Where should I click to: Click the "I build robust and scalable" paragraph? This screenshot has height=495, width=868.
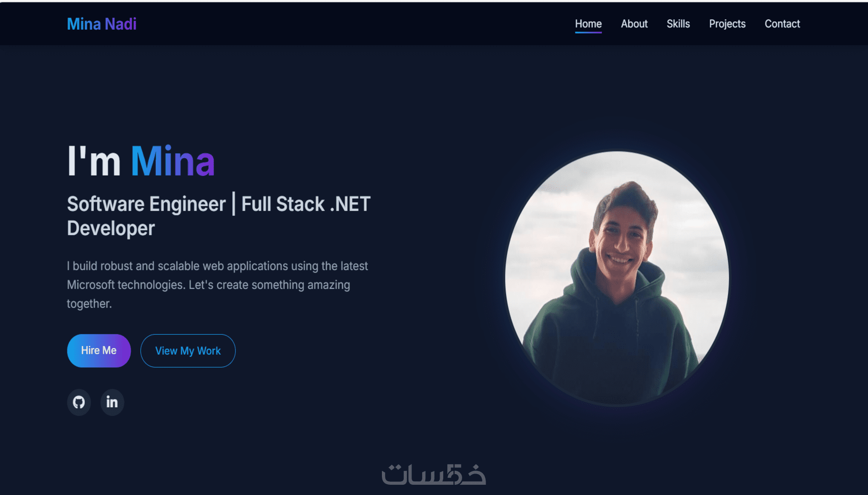tap(218, 285)
